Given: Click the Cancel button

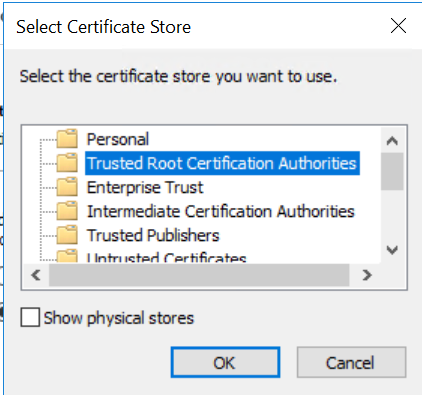Looking at the screenshot, I should coord(351,362).
